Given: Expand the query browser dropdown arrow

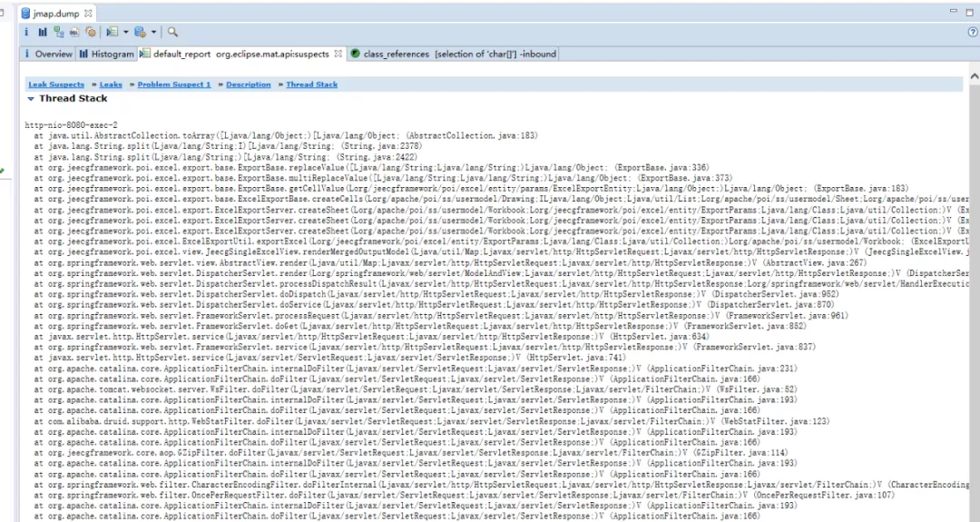Looking at the screenshot, I should click(153, 32).
